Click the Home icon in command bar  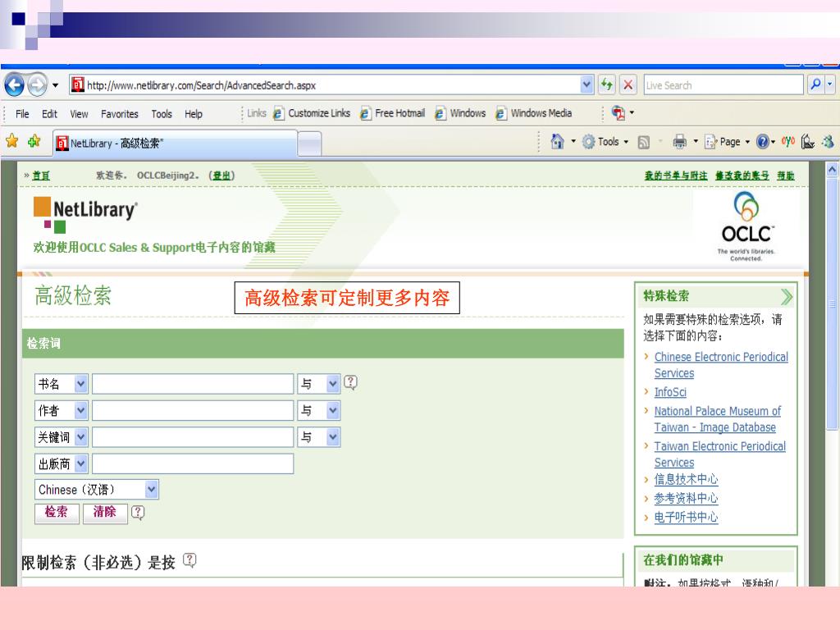coord(557,141)
